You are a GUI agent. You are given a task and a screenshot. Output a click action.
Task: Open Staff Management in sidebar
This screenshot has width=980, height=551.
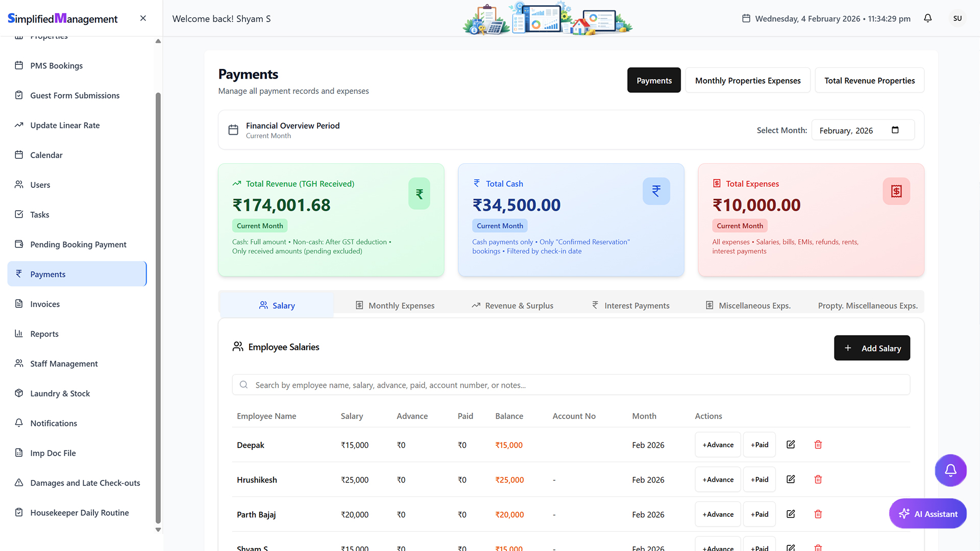64,364
